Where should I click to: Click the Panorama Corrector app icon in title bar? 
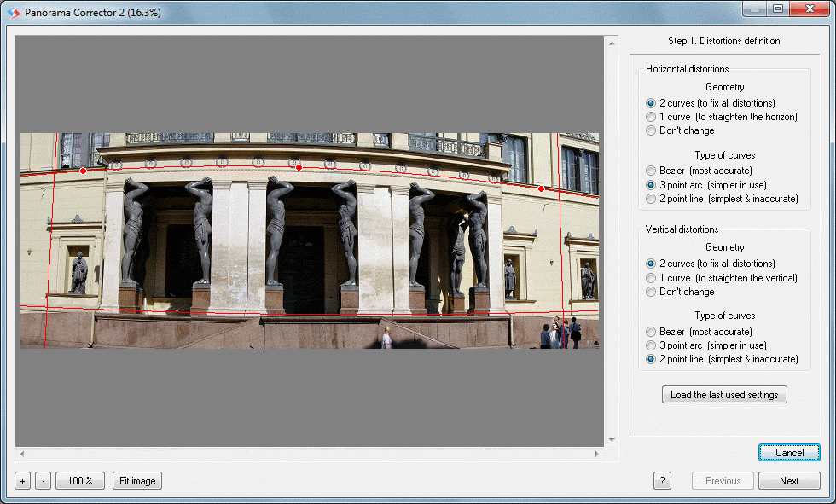point(13,13)
